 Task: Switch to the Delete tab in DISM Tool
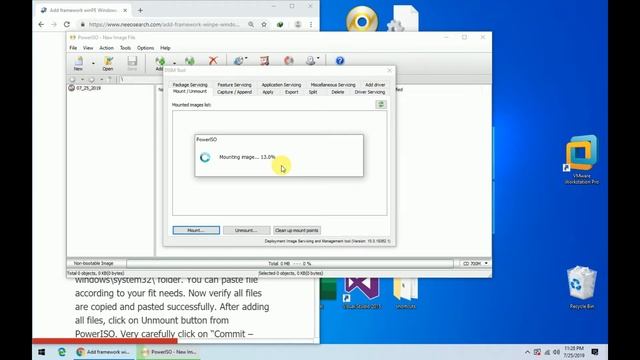click(x=338, y=92)
